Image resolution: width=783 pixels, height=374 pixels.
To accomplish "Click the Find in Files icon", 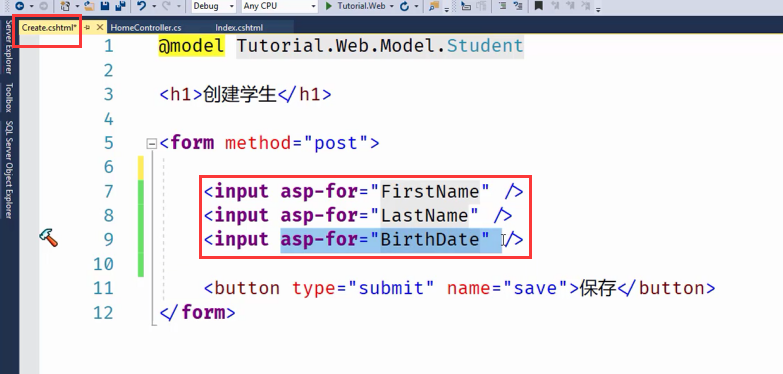I will coord(433,6).
